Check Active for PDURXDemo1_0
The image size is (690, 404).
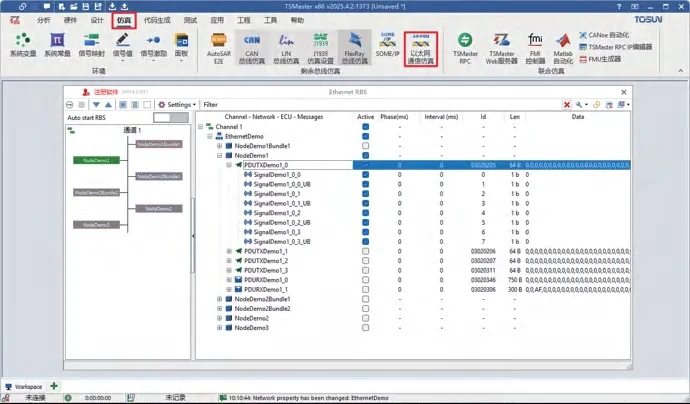(x=365, y=280)
